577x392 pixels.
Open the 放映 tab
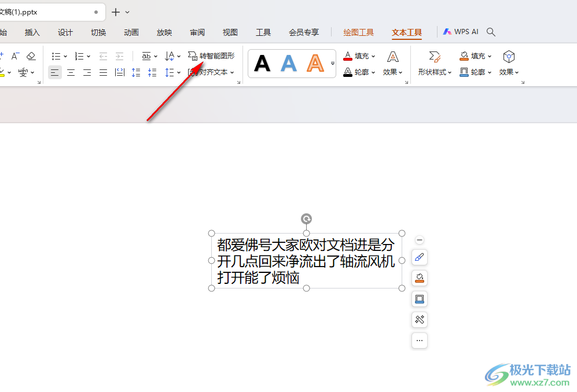164,32
